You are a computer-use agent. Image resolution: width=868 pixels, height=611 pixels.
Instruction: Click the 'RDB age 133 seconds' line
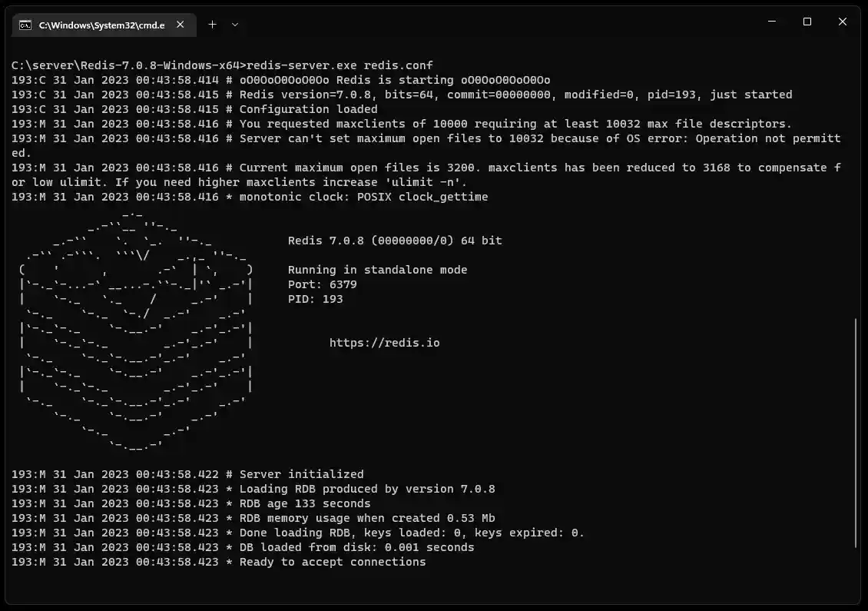[191, 503]
